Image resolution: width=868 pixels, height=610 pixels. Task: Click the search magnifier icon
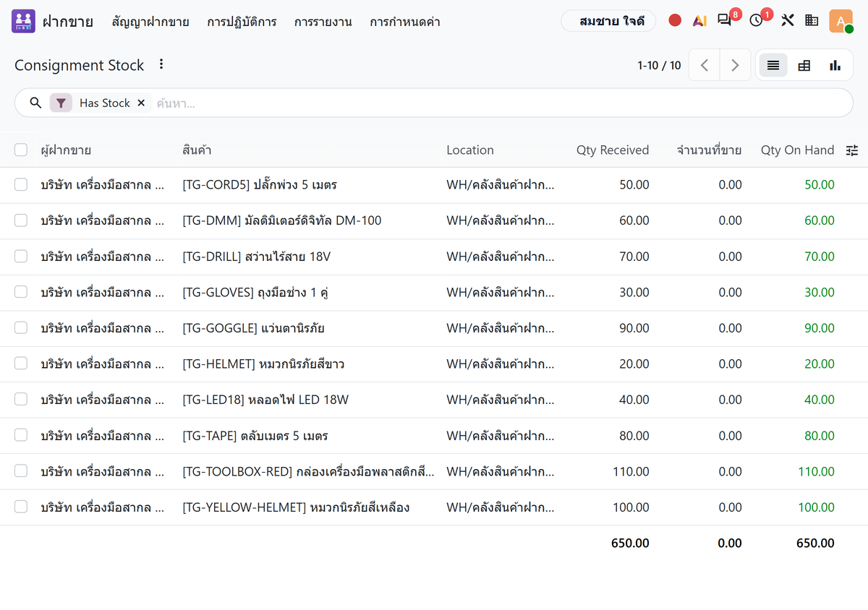click(x=35, y=103)
